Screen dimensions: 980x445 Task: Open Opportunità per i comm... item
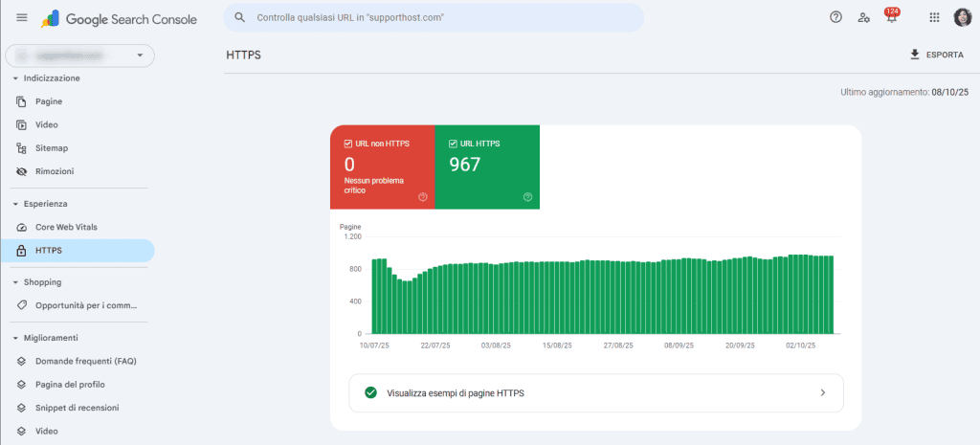click(x=78, y=305)
